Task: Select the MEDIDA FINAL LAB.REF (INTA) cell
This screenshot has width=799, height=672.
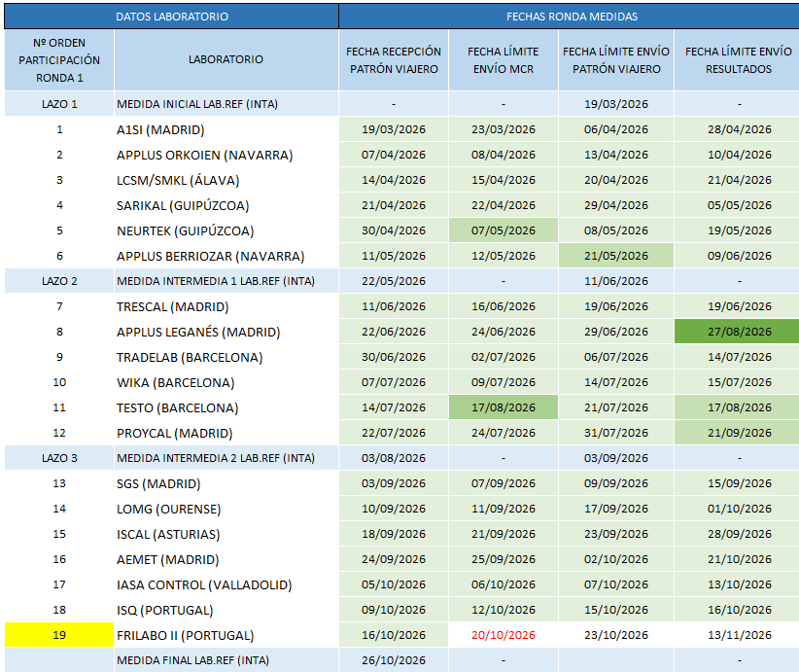Action: (226, 660)
